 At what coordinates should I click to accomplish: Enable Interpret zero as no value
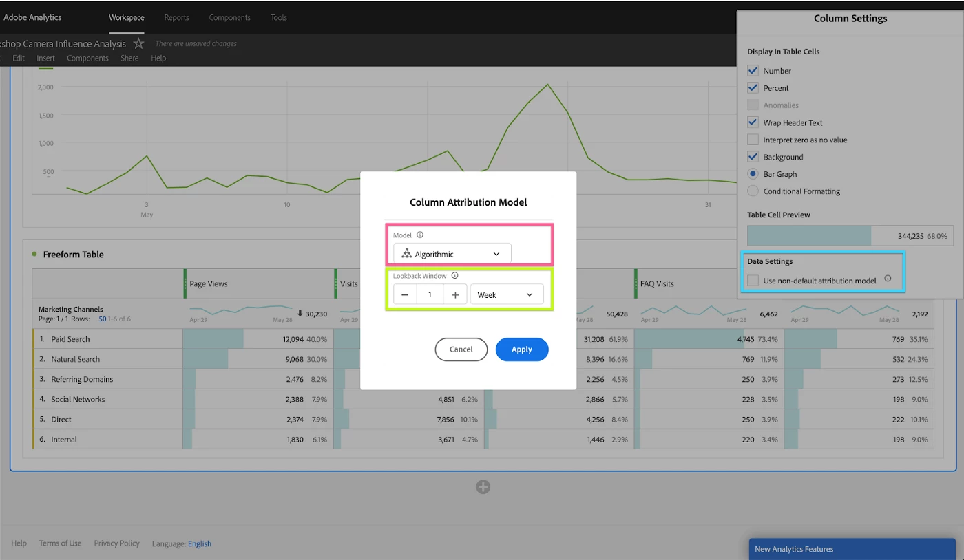point(753,140)
